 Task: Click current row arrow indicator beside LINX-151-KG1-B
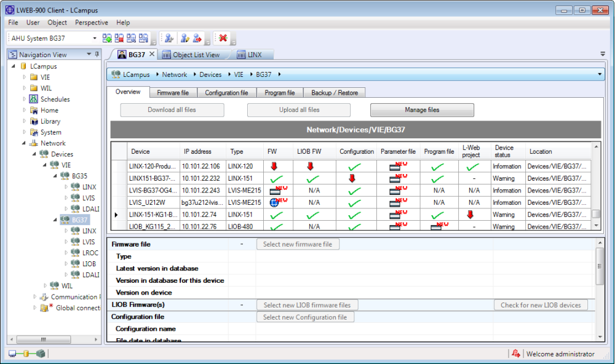tap(116, 215)
